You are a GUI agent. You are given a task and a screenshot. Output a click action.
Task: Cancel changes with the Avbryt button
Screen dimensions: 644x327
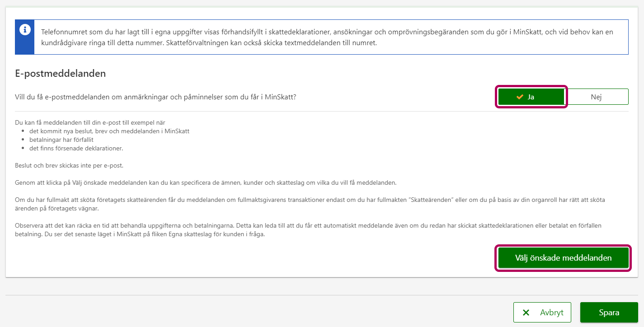click(x=542, y=313)
